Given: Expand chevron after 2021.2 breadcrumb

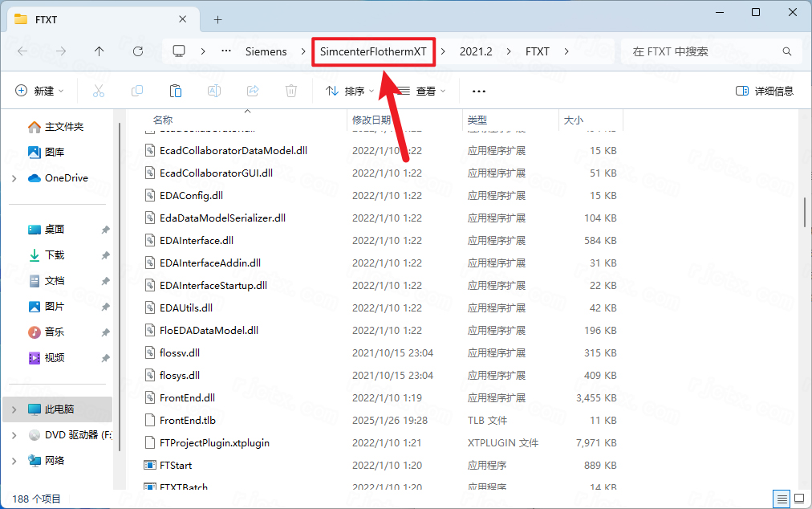Looking at the screenshot, I should tap(509, 51).
